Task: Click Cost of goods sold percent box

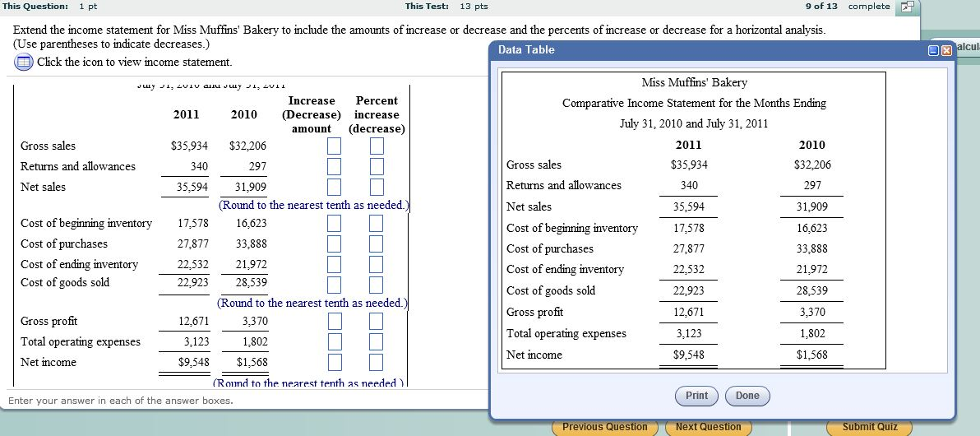Action: coord(376,285)
